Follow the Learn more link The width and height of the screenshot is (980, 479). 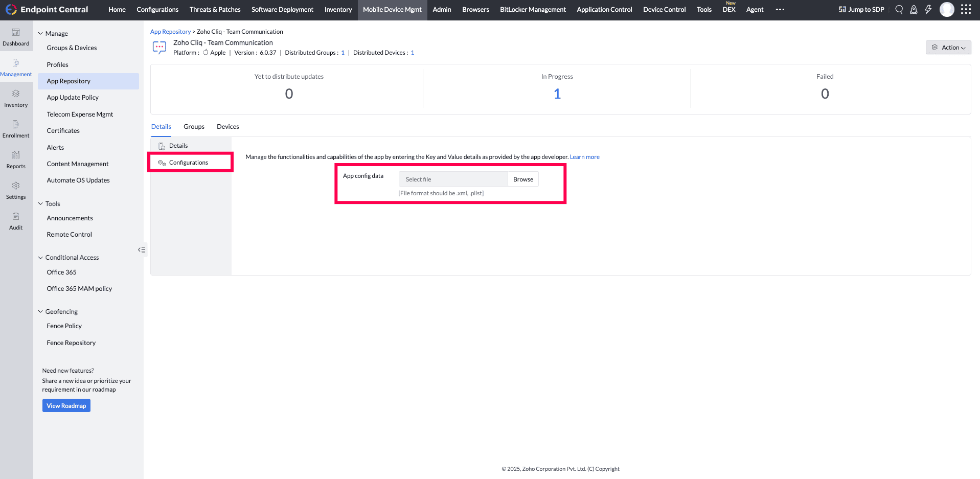tap(585, 157)
